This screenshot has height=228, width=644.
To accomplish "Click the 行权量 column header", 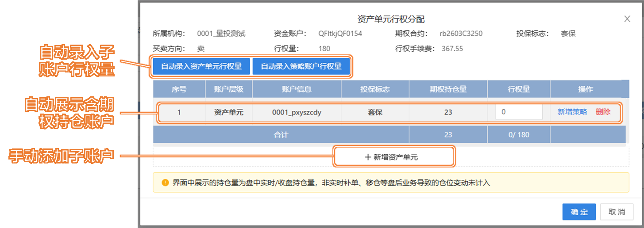I will pos(519,89).
